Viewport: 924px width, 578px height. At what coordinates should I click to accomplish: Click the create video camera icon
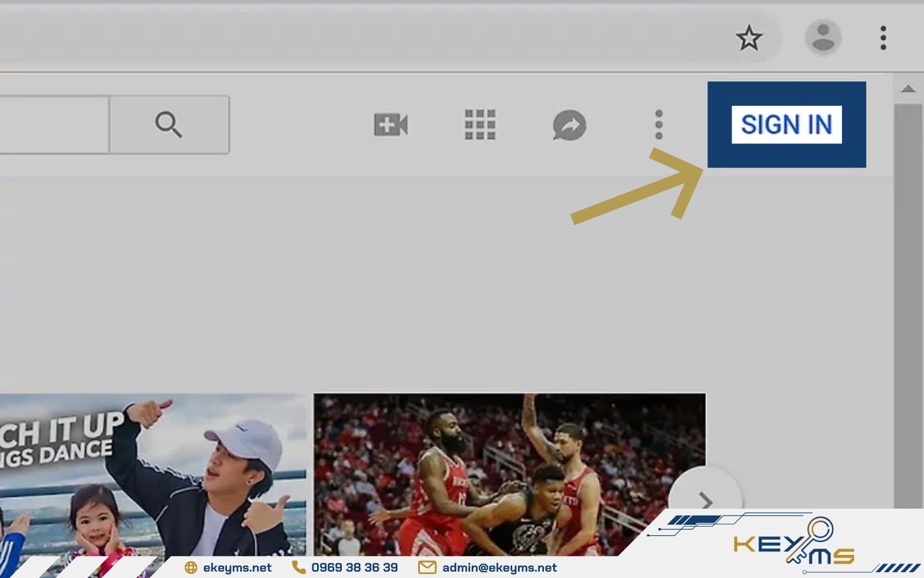391,125
